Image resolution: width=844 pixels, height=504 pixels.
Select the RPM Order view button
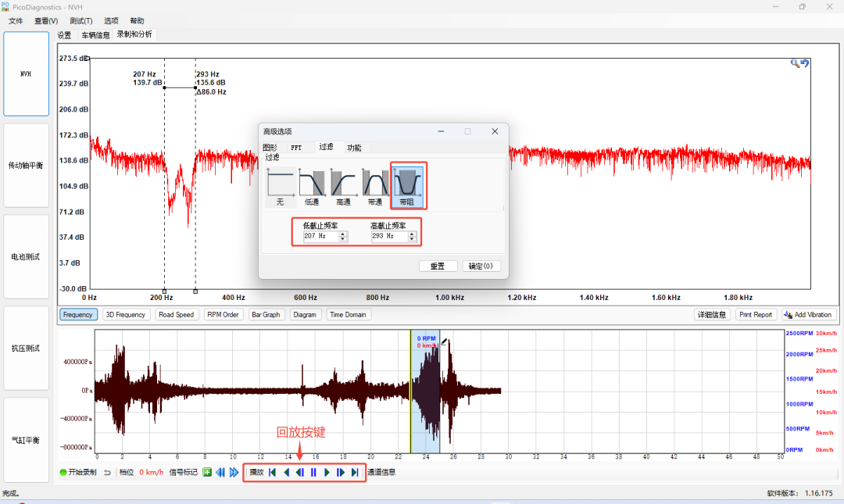point(223,314)
